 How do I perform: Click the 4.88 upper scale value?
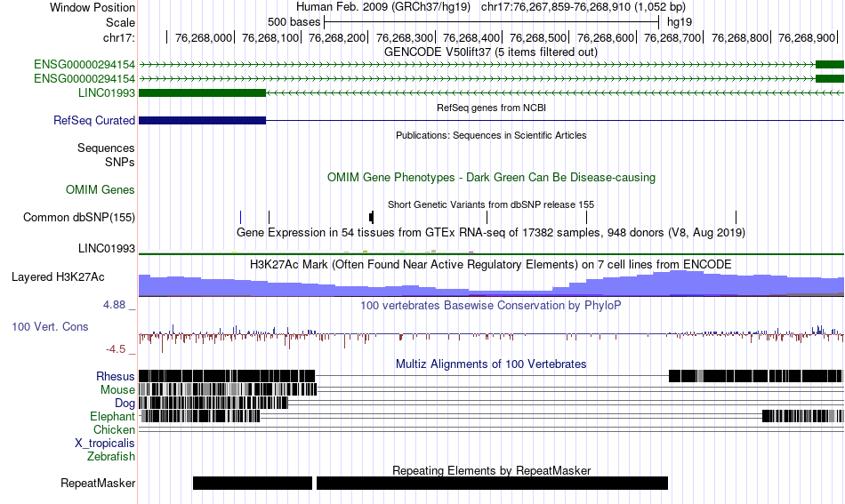tap(114, 305)
